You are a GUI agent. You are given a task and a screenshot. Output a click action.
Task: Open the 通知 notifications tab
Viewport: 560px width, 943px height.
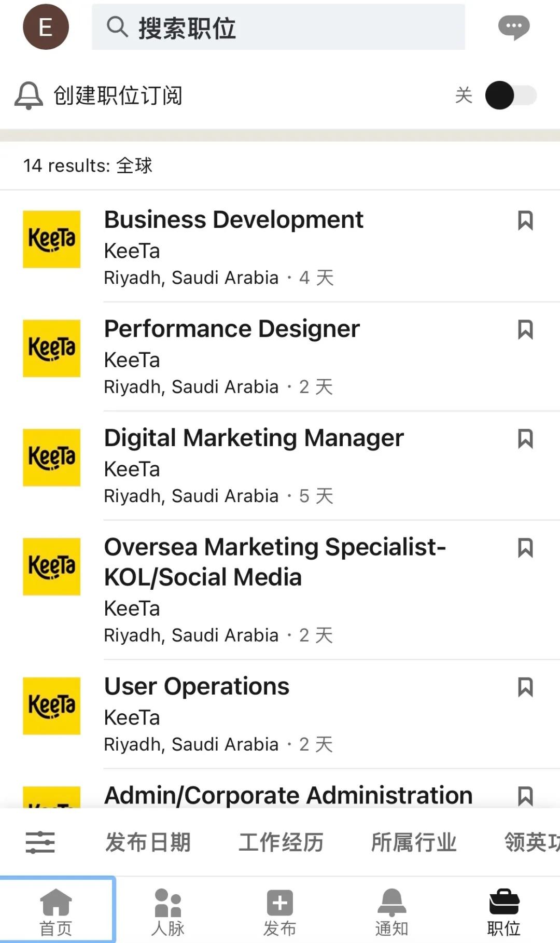[392, 910]
